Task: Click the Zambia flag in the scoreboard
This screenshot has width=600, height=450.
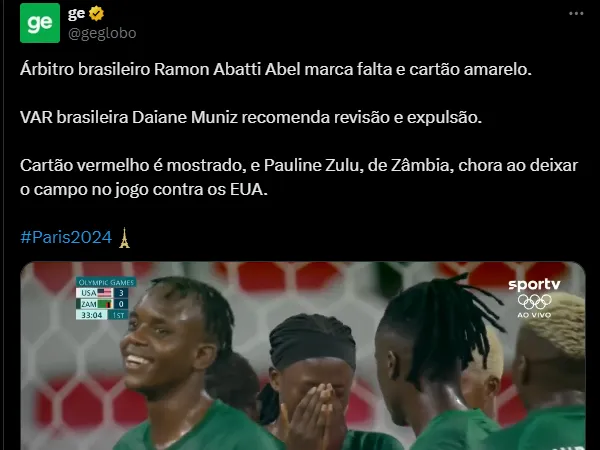Action: (x=105, y=304)
